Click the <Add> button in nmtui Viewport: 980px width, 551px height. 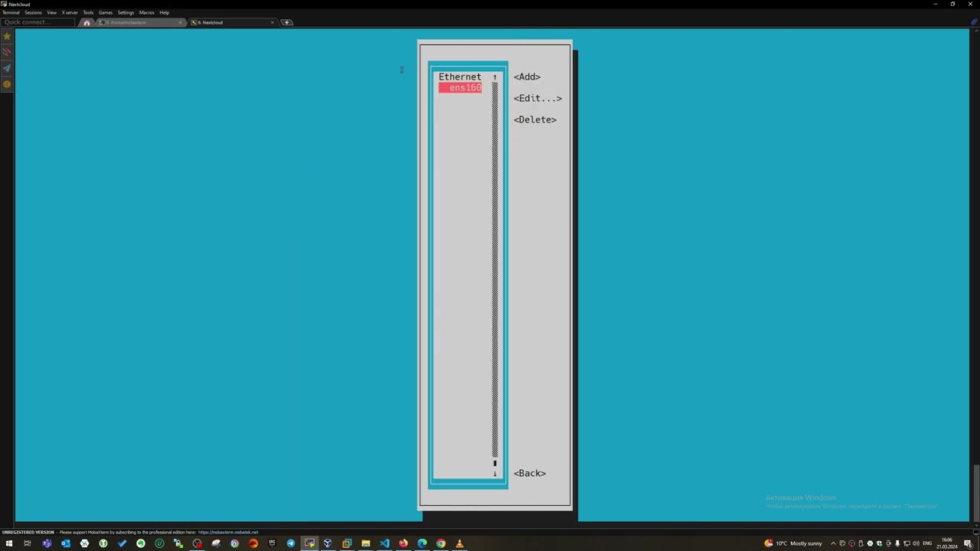(x=527, y=77)
